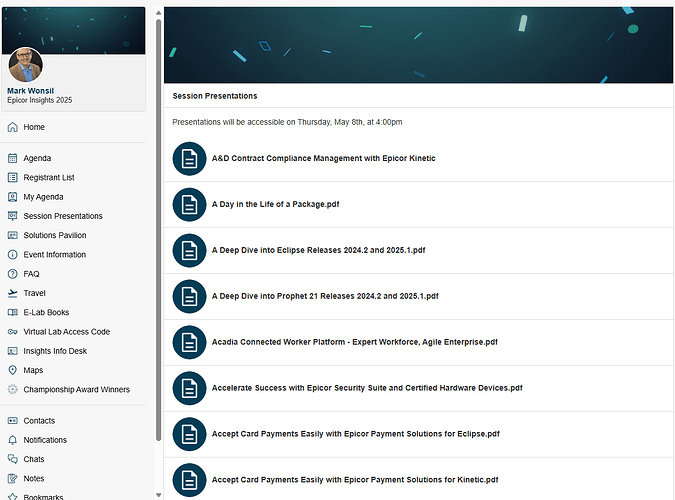
Task: Click the E-Lab Books book icon
Action: coord(12,312)
